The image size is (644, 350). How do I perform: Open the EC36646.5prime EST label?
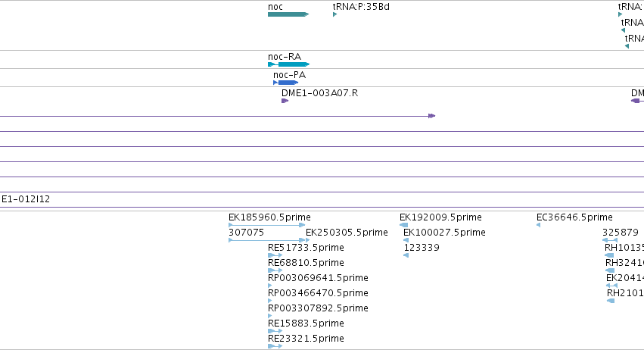[574, 217]
